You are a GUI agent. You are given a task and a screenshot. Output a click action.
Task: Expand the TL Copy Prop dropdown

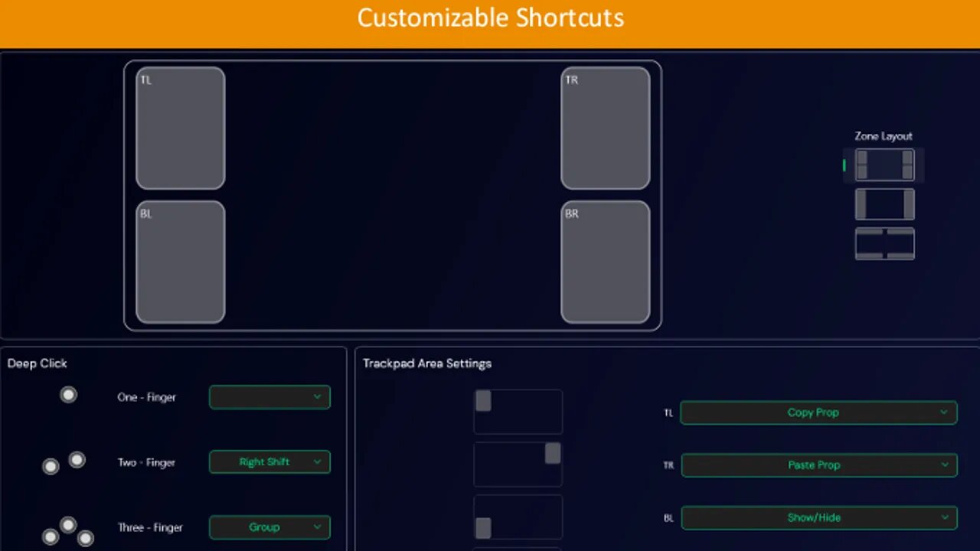(818, 412)
